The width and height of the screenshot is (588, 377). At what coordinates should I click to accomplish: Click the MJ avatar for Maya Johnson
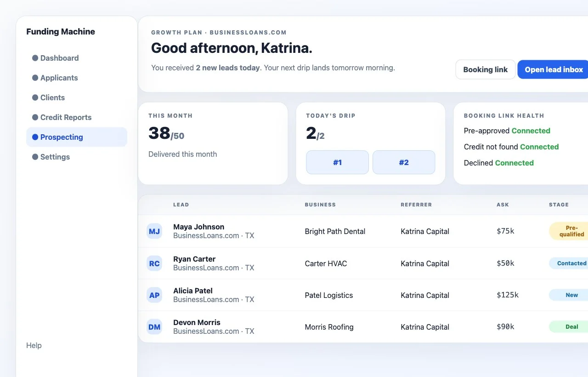[154, 231]
